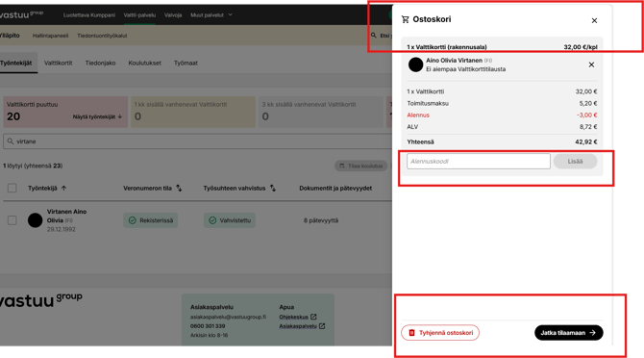Image resolution: width=644 pixels, height=358 pixels.
Task: Open Hallintapaneeli link
Action: [x=51, y=36]
